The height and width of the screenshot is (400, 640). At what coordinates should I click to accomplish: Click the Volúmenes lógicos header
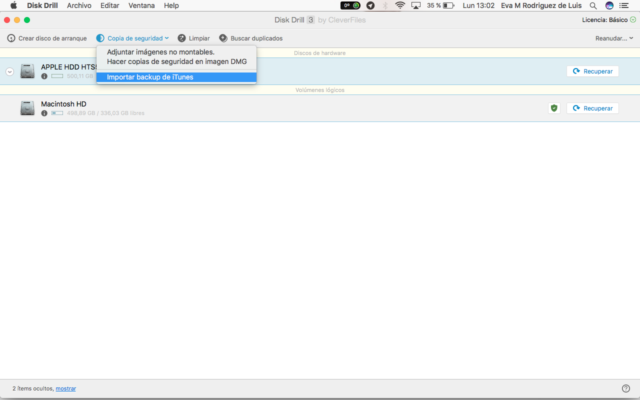pos(320,90)
